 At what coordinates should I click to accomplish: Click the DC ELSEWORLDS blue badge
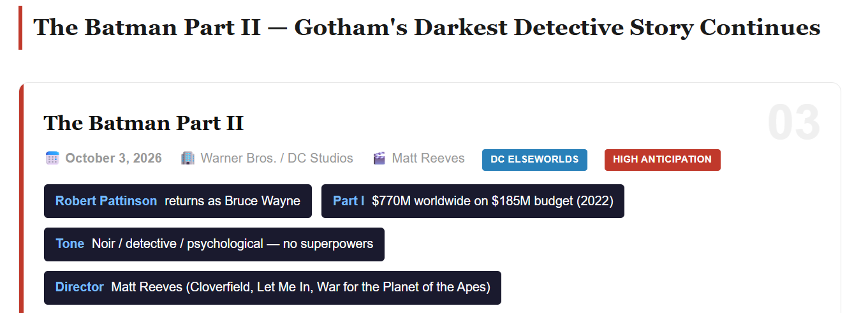pyautogui.click(x=534, y=159)
